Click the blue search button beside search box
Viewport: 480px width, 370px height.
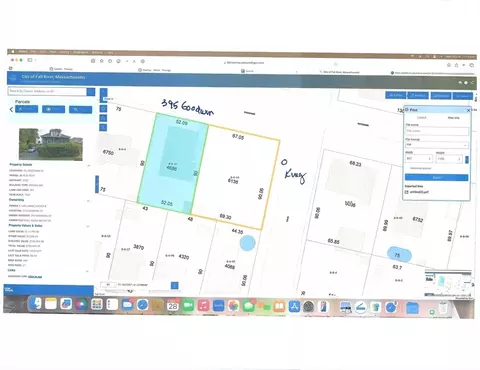[91, 91]
